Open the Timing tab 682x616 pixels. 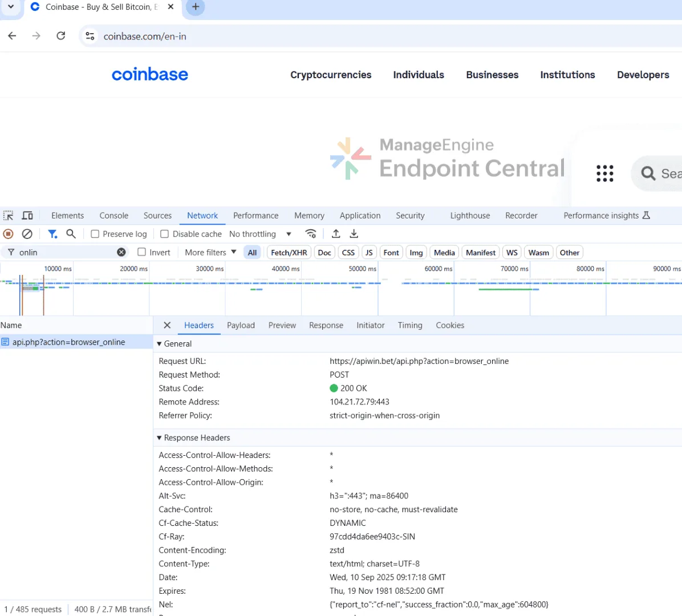tap(410, 326)
